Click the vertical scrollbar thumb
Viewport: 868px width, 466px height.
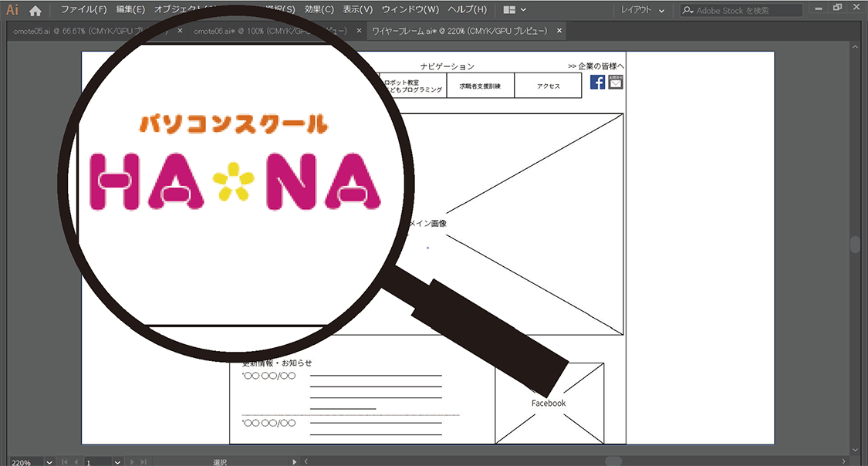click(855, 245)
